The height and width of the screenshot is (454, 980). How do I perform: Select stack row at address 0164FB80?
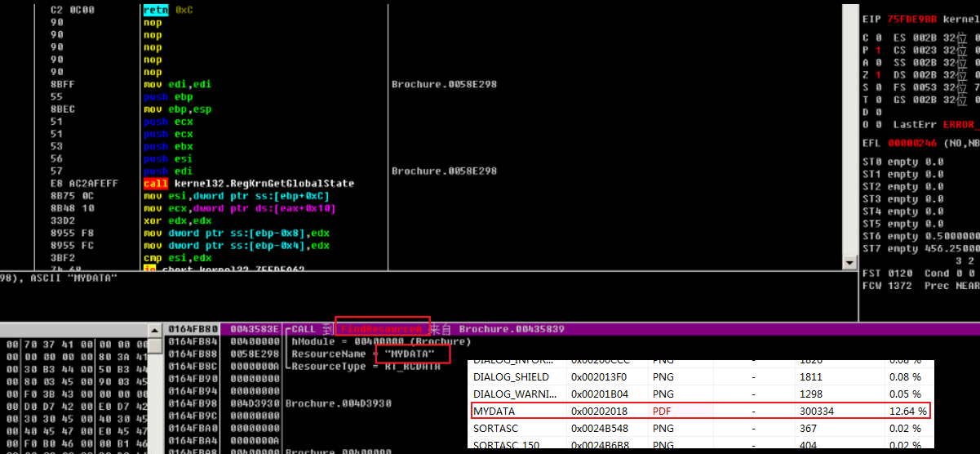[185, 329]
